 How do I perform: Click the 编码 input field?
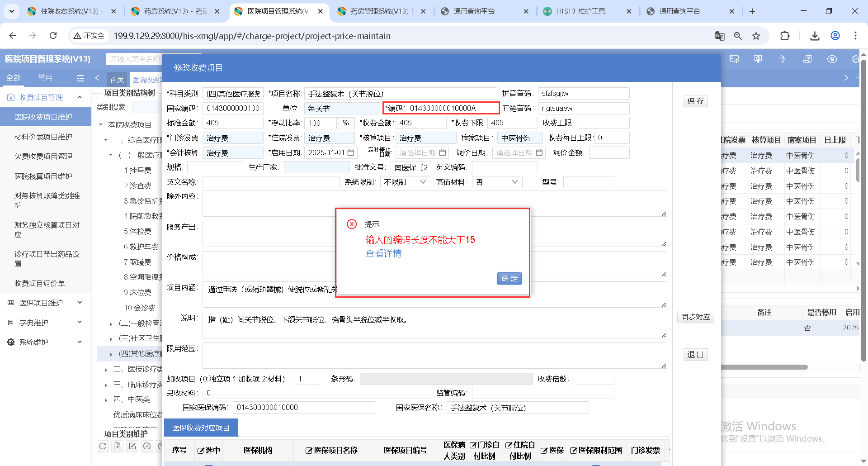[452, 108]
